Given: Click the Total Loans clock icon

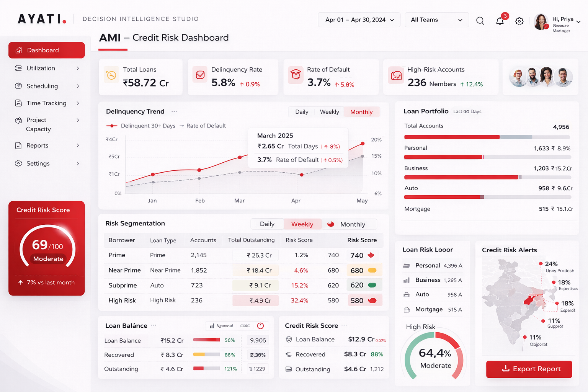Looking at the screenshot, I should point(111,75).
